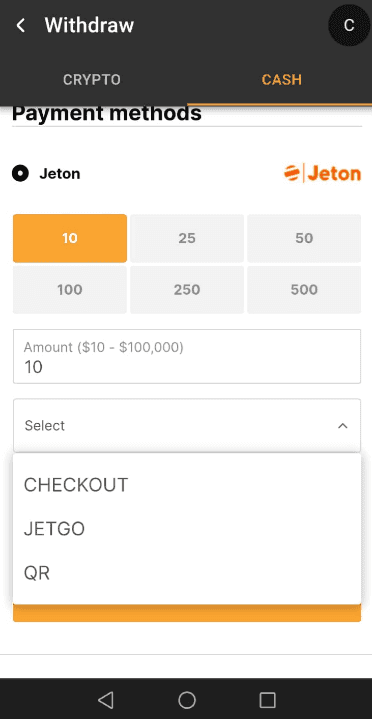This screenshot has width=372, height=719.
Task: Collapse the Select dropdown chevron
Action: click(x=342, y=426)
